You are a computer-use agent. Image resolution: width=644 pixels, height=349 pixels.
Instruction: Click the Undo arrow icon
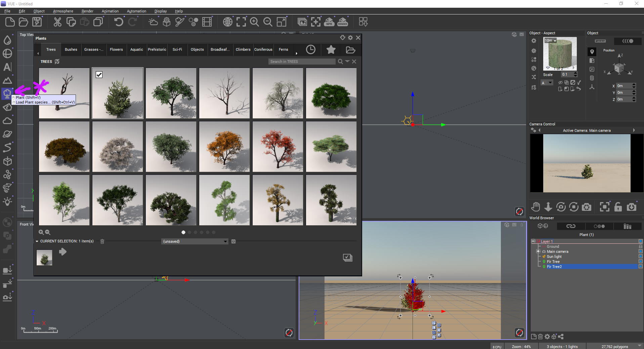[x=119, y=22]
